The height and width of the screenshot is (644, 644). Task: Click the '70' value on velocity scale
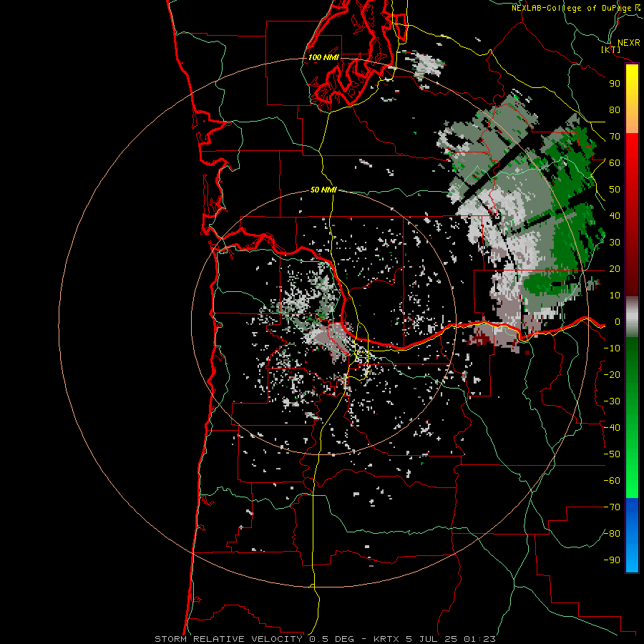tap(615, 137)
